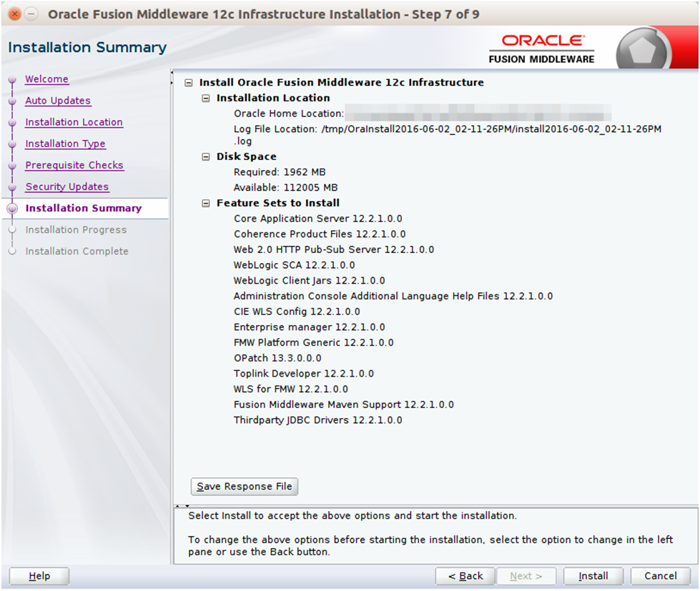Screen dimensions: 700x591
Task: Minimize the installer window
Action: [x=31, y=14]
